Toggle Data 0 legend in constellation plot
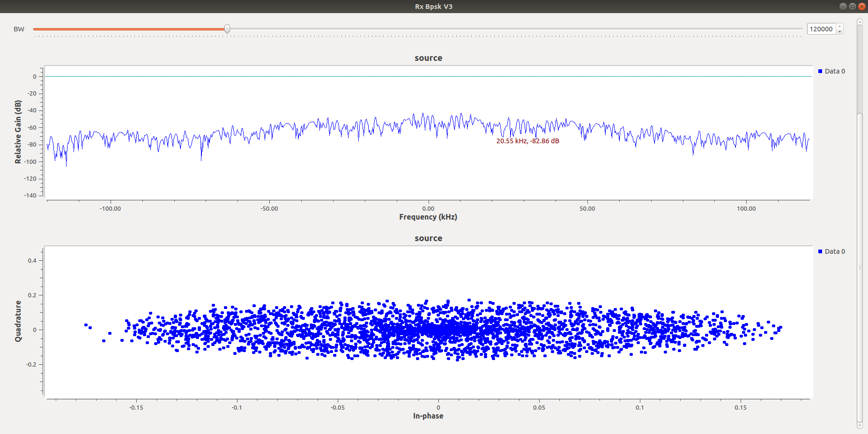This screenshot has width=868, height=434. (831, 251)
